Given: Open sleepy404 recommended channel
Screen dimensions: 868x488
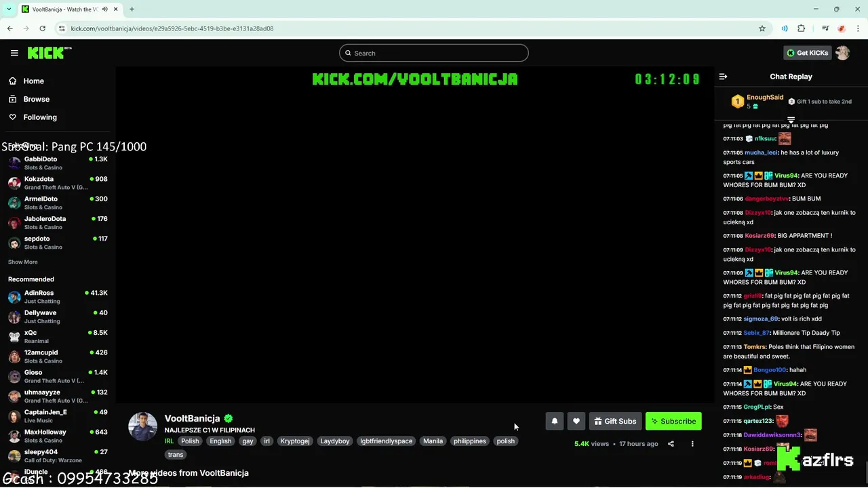Looking at the screenshot, I should coord(58,455).
